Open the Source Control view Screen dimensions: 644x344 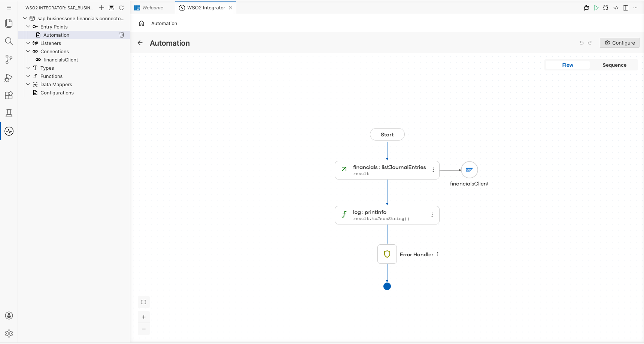pyautogui.click(x=9, y=59)
